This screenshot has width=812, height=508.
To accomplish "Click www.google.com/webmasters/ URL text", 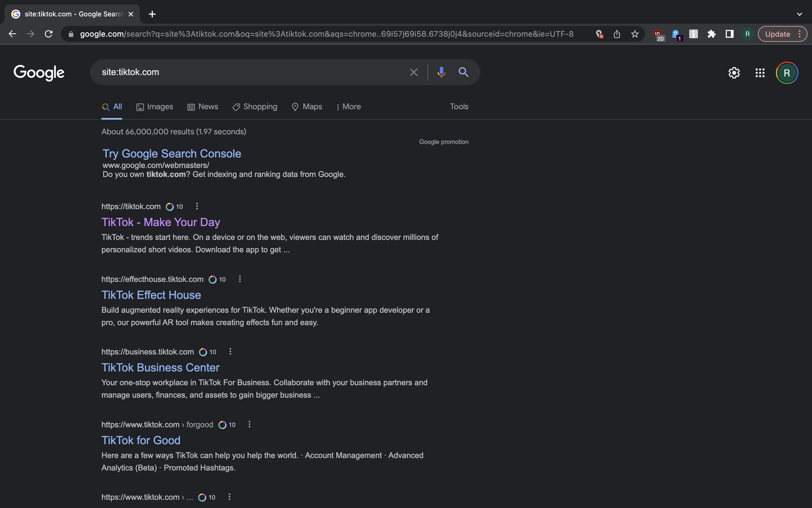I will [x=156, y=165].
